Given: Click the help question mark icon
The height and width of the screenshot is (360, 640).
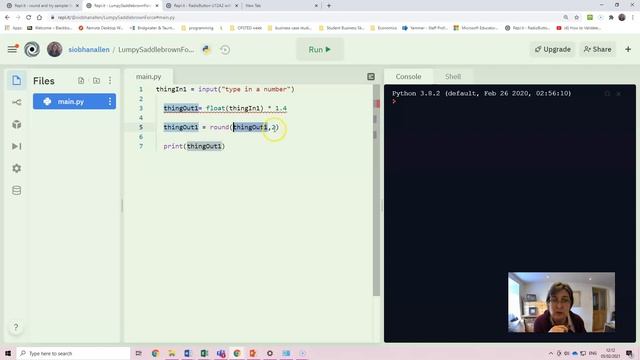Looking at the screenshot, I should coord(16,327).
